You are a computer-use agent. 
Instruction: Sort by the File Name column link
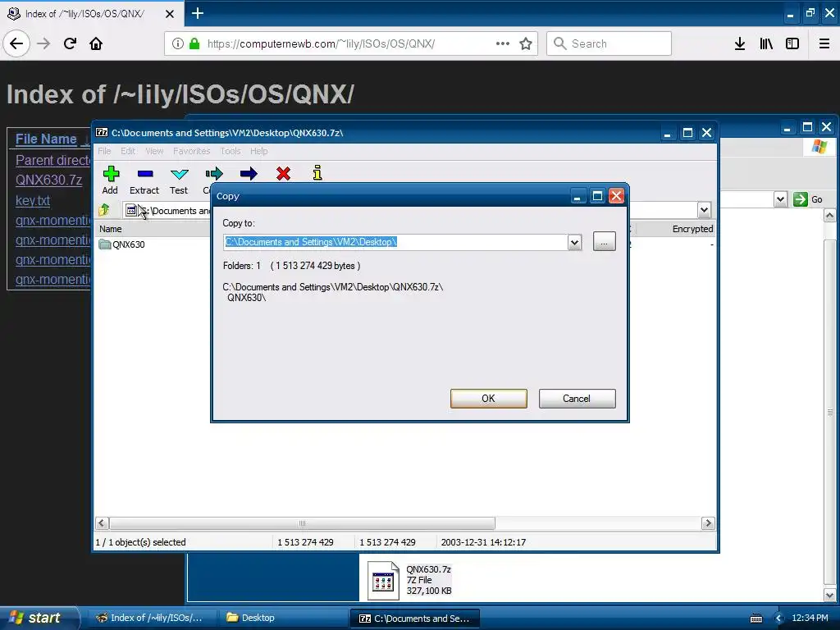pos(46,139)
